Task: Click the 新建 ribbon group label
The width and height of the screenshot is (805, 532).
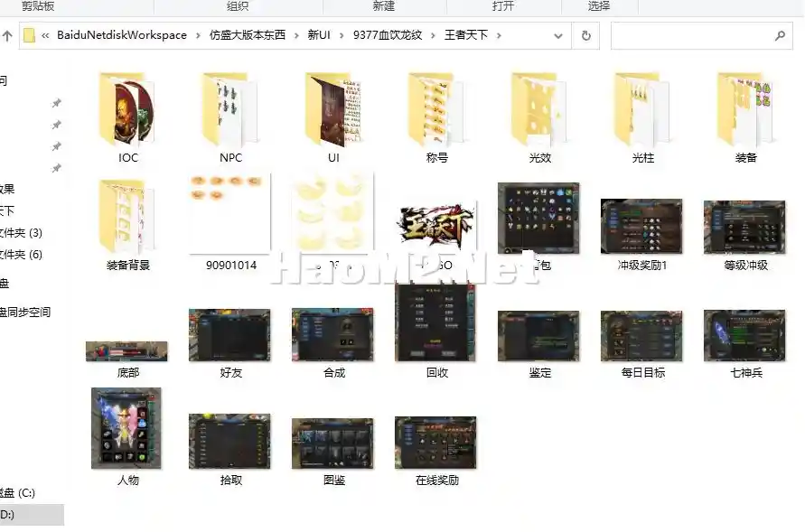Action: pos(383,6)
